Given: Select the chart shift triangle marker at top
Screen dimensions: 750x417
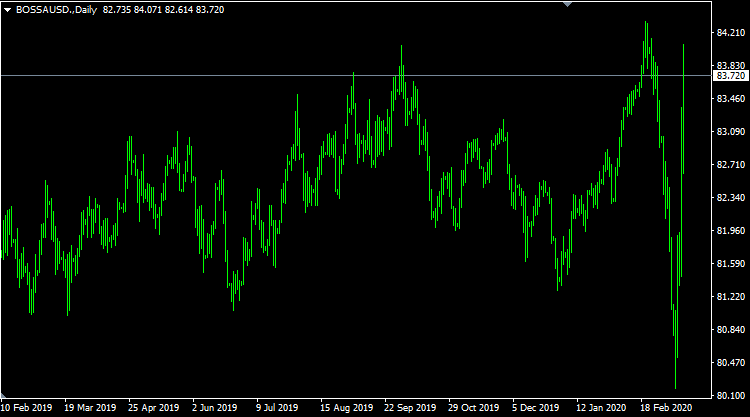Looking at the screenshot, I should [x=568, y=4].
